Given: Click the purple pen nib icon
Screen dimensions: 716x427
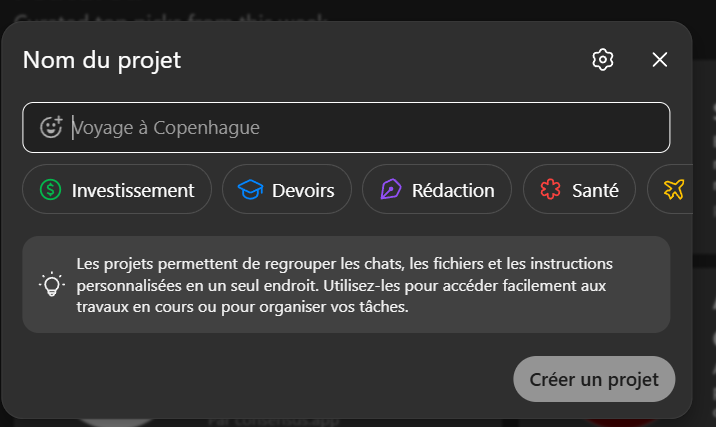Looking at the screenshot, I should tap(390, 190).
